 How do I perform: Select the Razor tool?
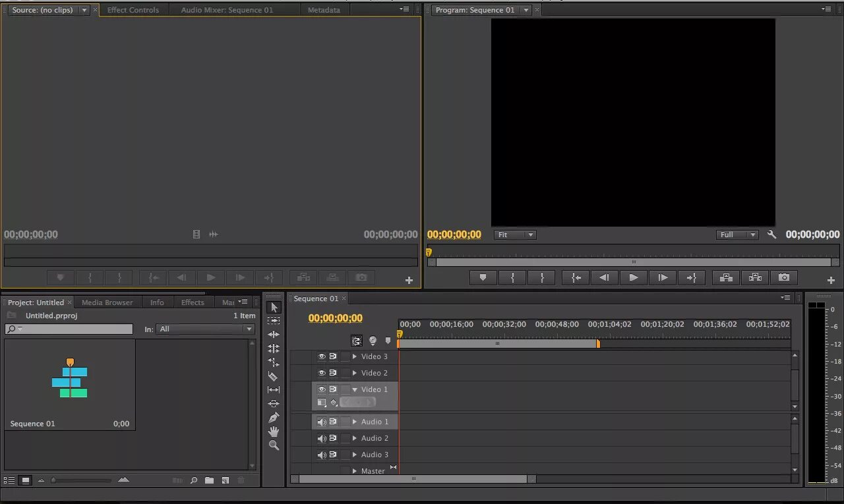tap(274, 376)
